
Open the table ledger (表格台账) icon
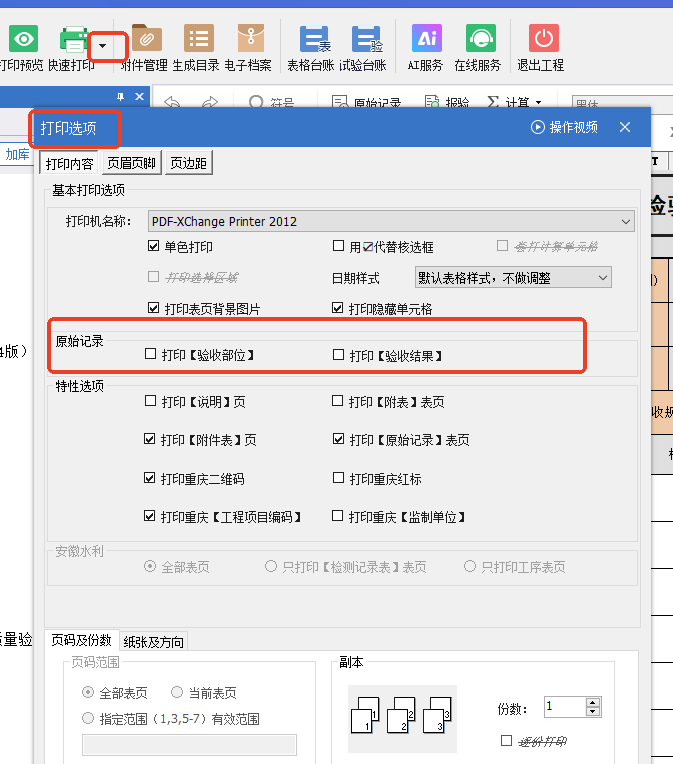coord(315,39)
